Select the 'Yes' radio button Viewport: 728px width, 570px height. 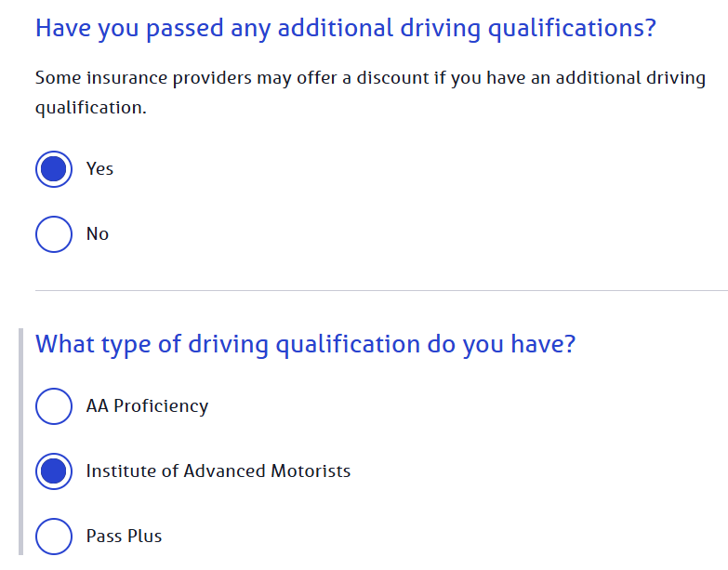(x=54, y=169)
